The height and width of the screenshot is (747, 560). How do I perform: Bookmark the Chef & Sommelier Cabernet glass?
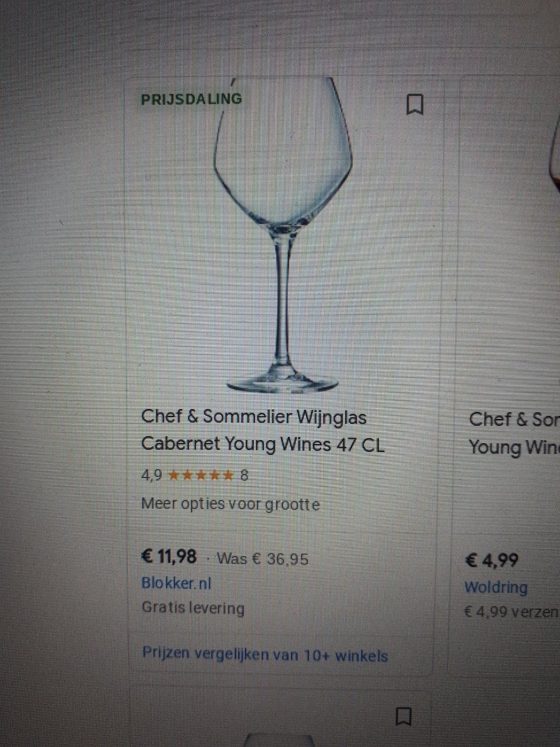point(414,105)
